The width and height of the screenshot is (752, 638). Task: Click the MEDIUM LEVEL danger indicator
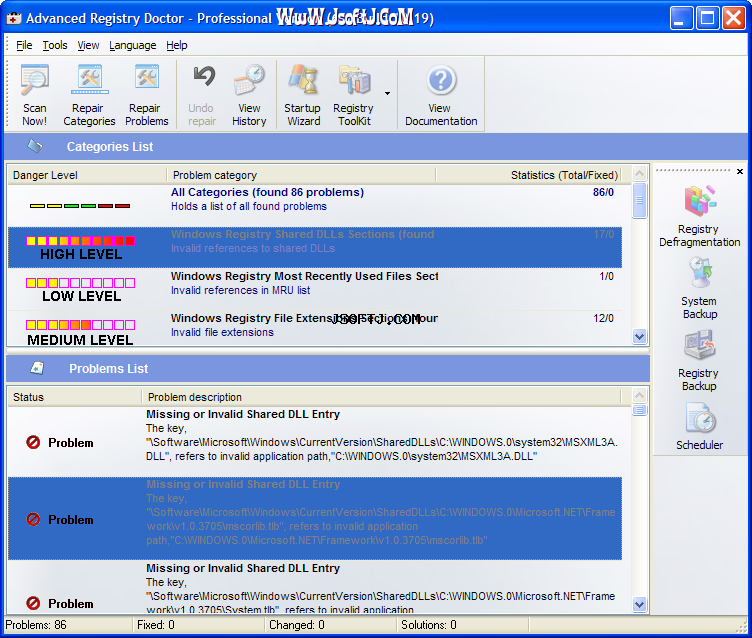coord(80,332)
